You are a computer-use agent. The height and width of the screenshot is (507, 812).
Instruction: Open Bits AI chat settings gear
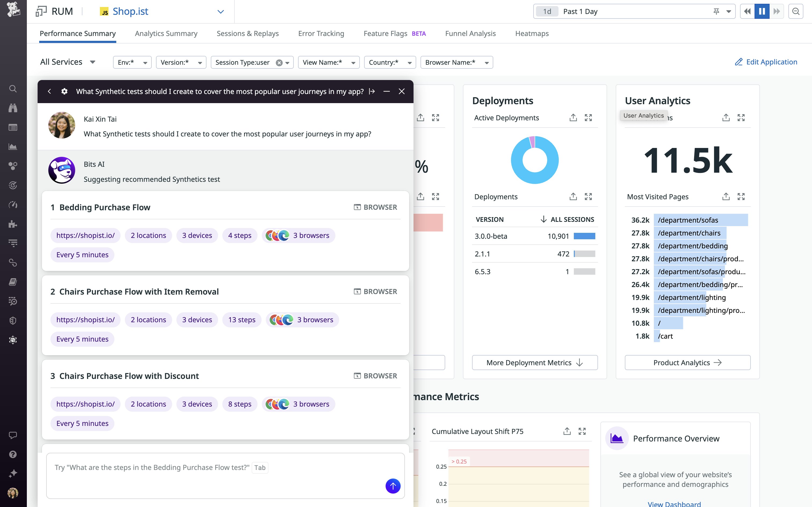(64, 92)
